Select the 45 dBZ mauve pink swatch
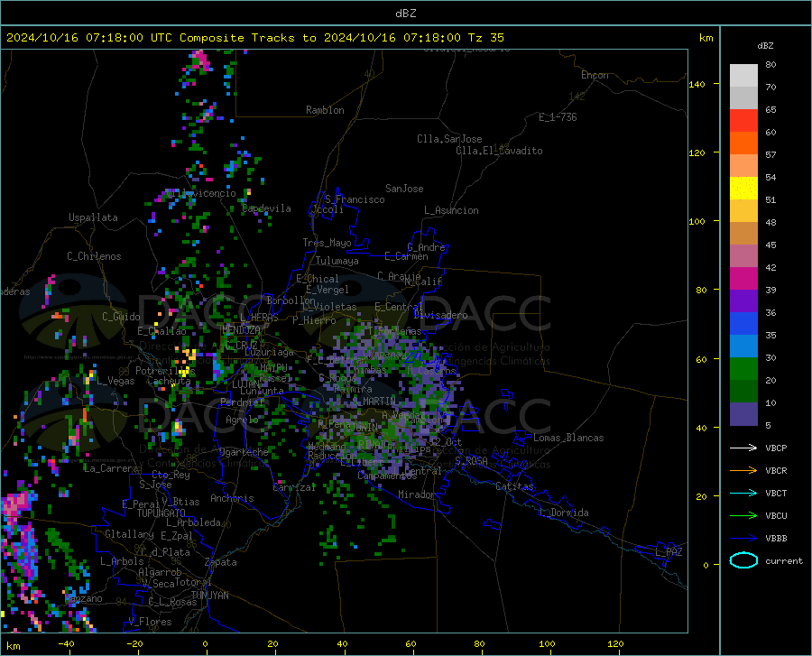 (x=743, y=256)
